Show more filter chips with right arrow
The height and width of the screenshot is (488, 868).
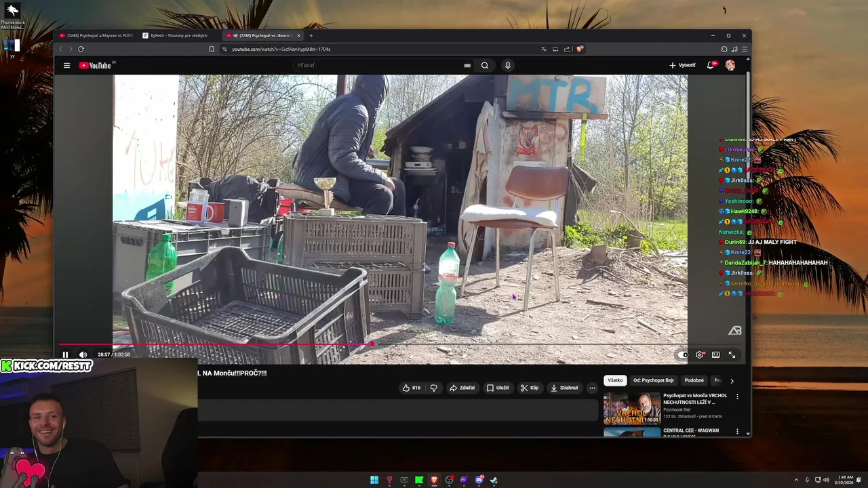[732, 380]
